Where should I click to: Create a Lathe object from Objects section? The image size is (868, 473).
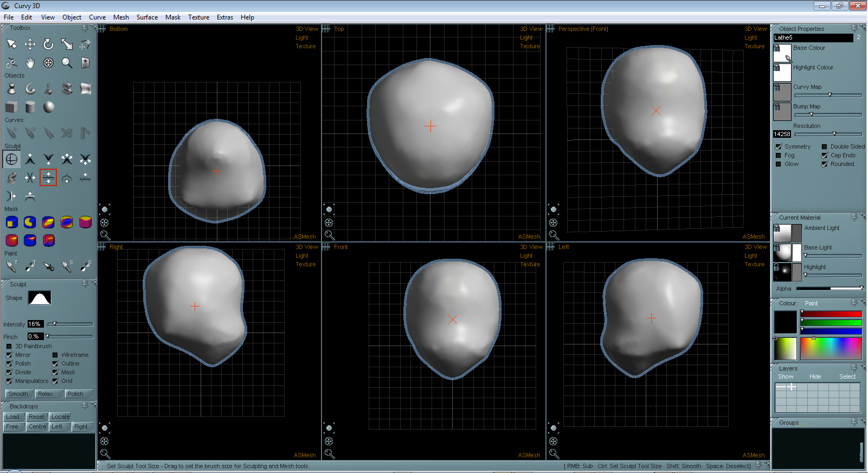pos(11,88)
